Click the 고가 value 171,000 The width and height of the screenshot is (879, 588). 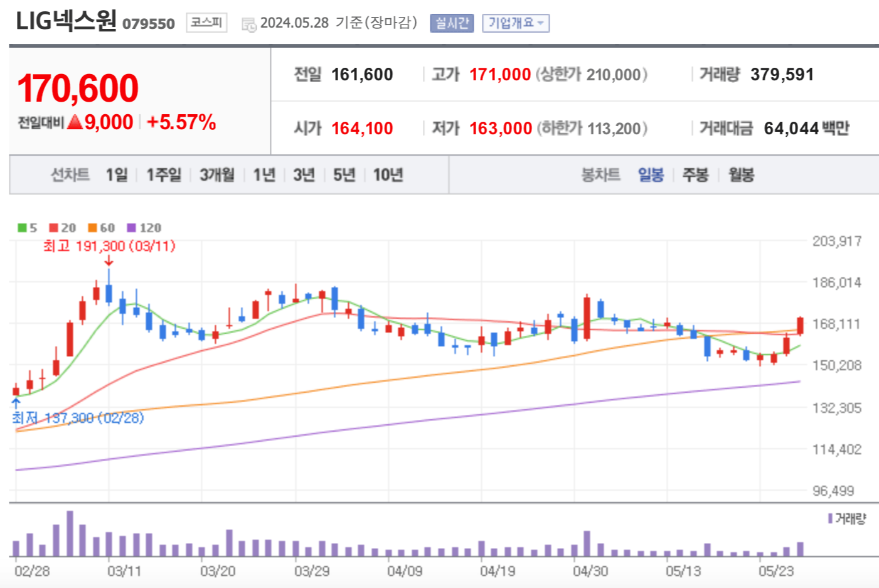click(500, 75)
